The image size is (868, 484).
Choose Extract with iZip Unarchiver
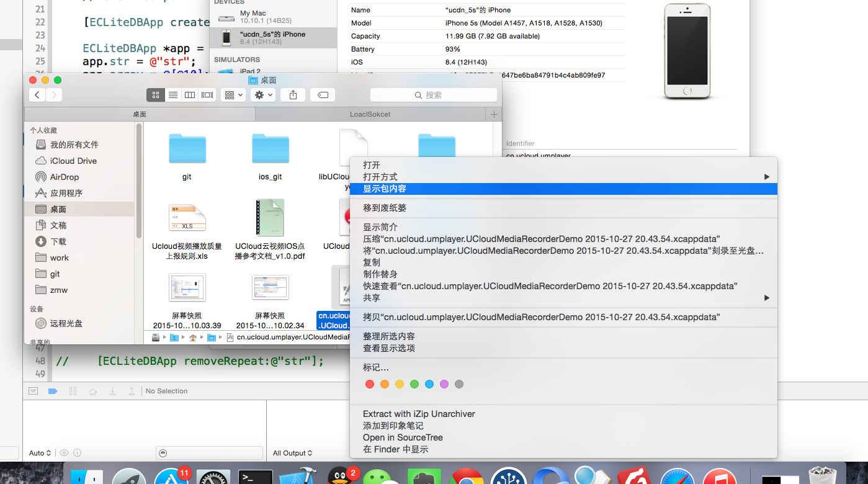pos(419,414)
